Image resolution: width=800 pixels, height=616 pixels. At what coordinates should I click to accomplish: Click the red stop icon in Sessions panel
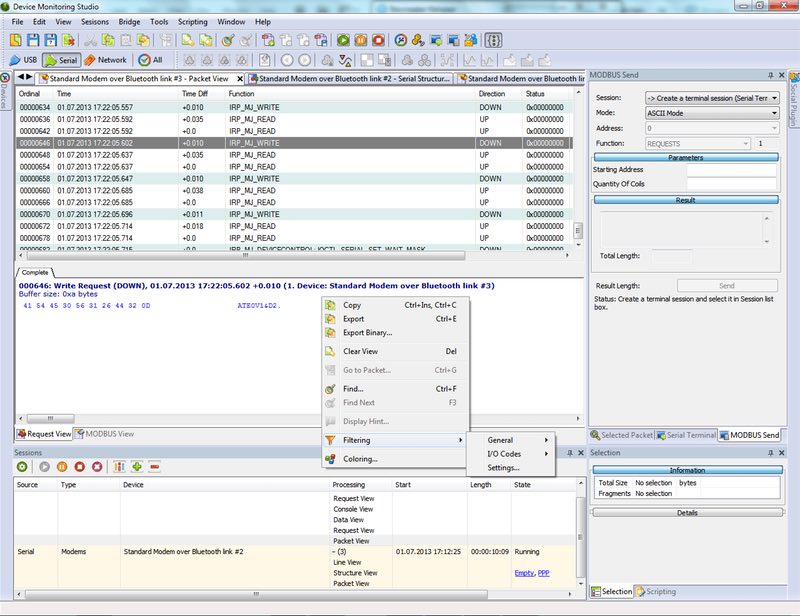[79, 466]
